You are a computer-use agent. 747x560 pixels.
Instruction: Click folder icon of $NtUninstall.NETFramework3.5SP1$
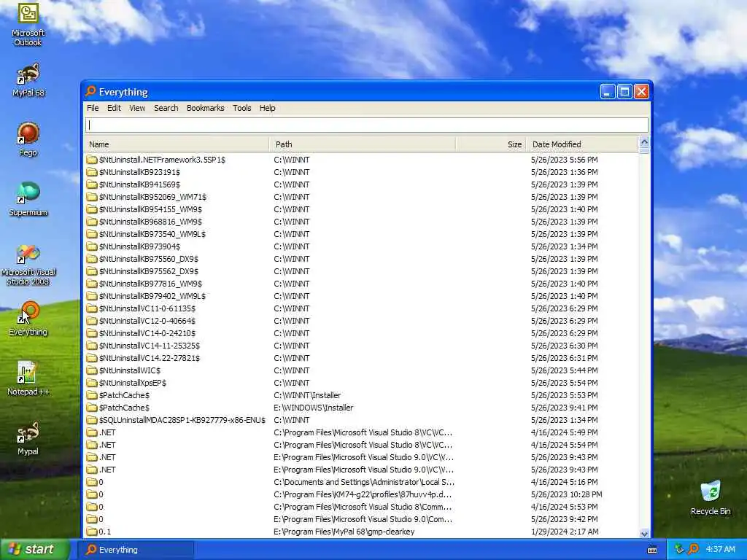92,160
